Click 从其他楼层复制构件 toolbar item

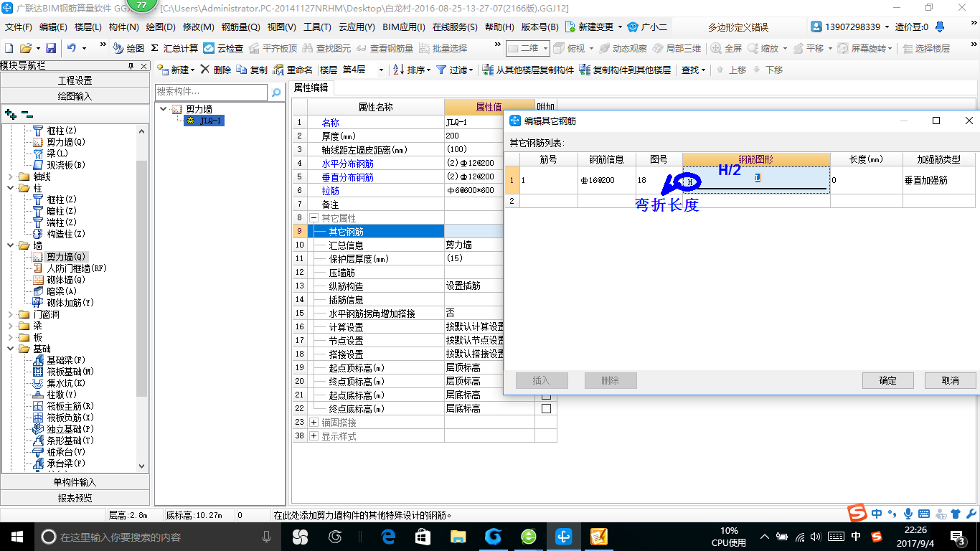(x=528, y=70)
